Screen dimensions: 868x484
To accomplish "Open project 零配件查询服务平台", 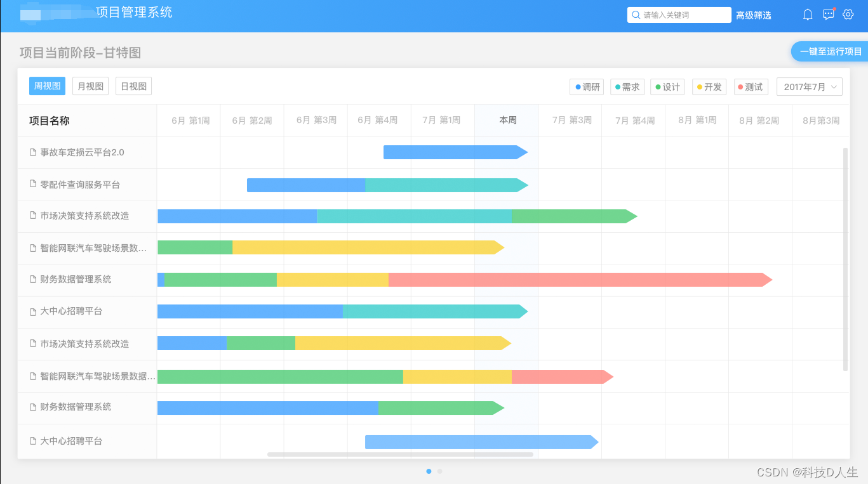I will pos(80,185).
